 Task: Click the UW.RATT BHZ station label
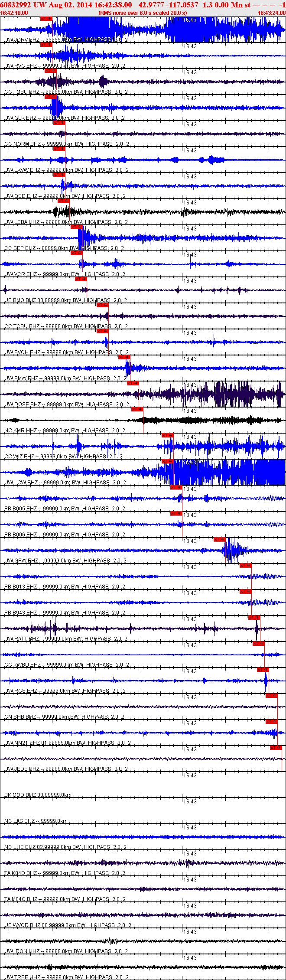point(66,638)
